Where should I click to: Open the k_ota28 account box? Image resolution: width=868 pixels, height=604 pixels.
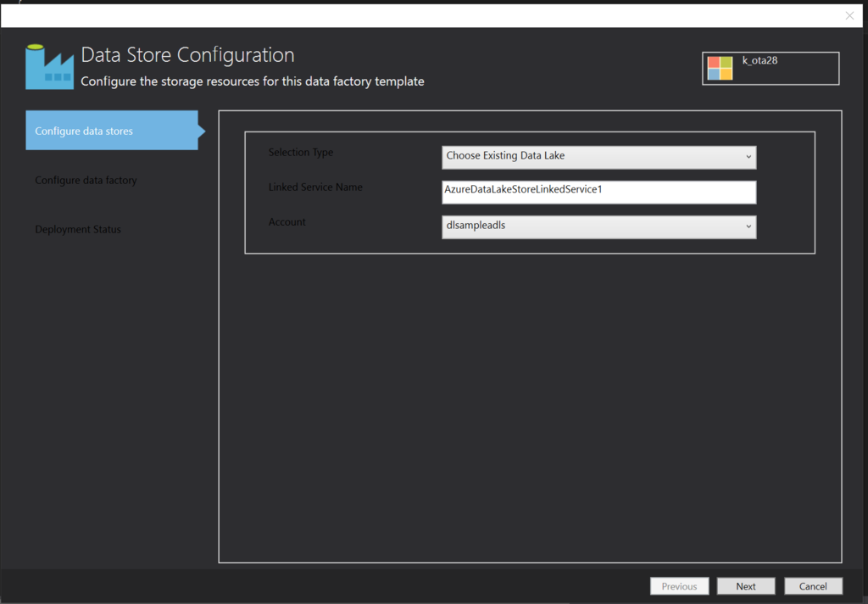(x=771, y=68)
